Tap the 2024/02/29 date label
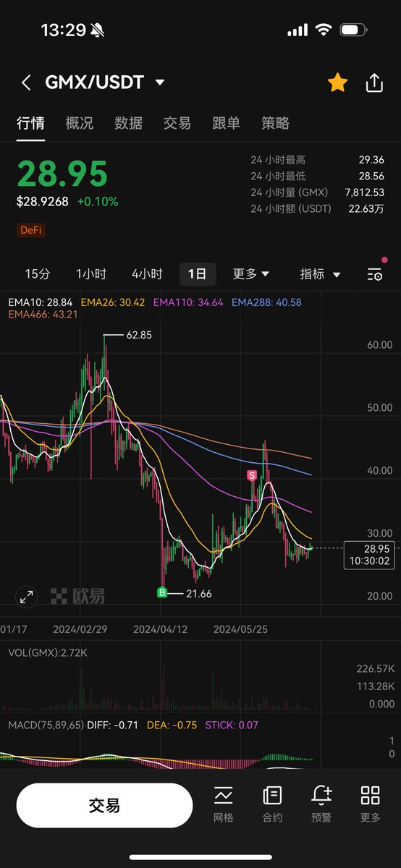 [x=80, y=629]
